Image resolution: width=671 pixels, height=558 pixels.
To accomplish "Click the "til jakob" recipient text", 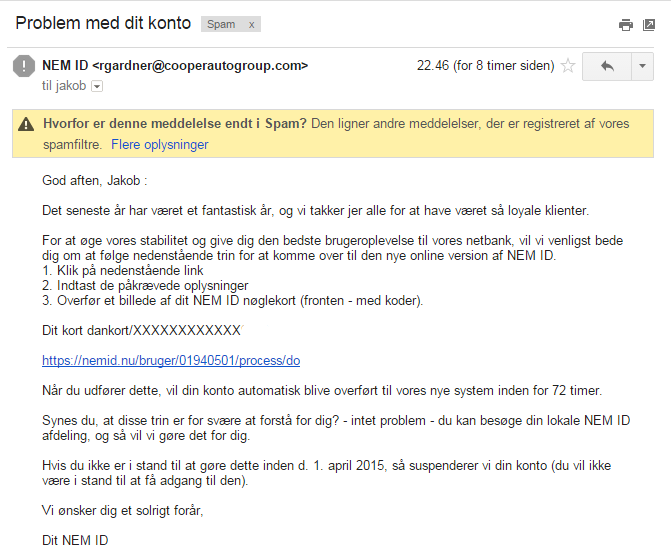I will 64,86.
